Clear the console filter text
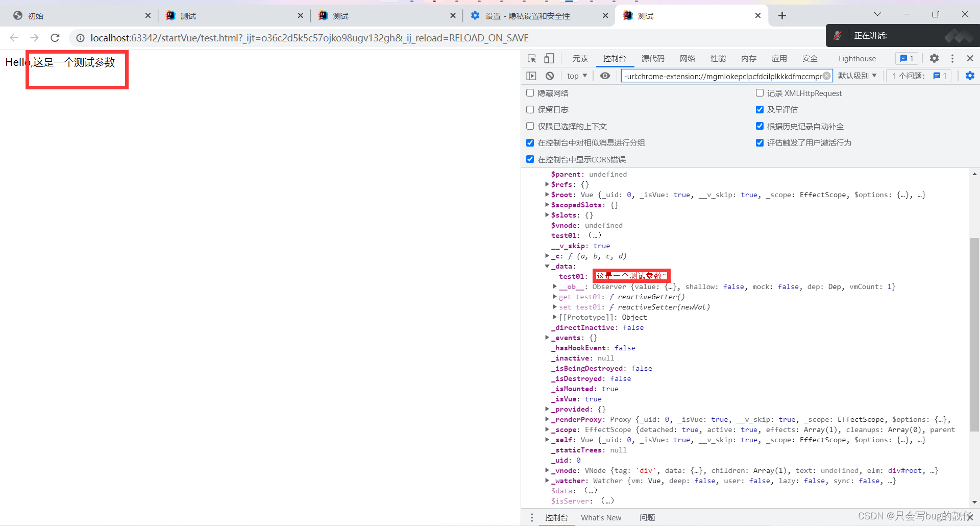Viewport: 980px width, 526px height. pyautogui.click(x=826, y=76)
